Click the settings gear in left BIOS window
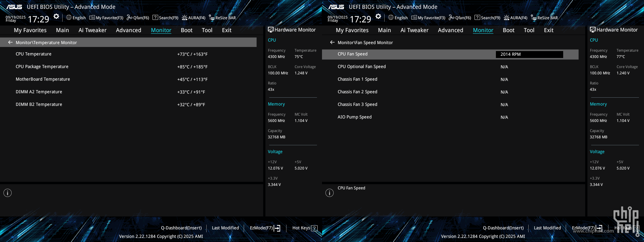 click(x=56, y=16)
